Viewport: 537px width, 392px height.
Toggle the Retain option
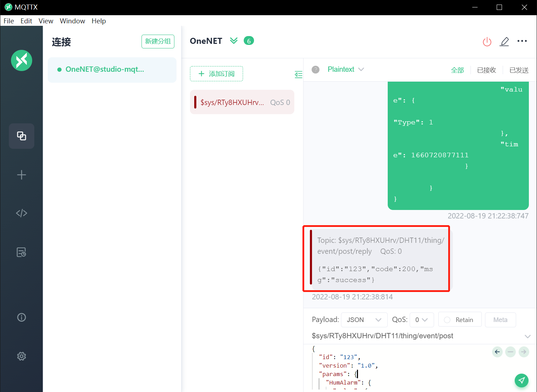point(460,320)
